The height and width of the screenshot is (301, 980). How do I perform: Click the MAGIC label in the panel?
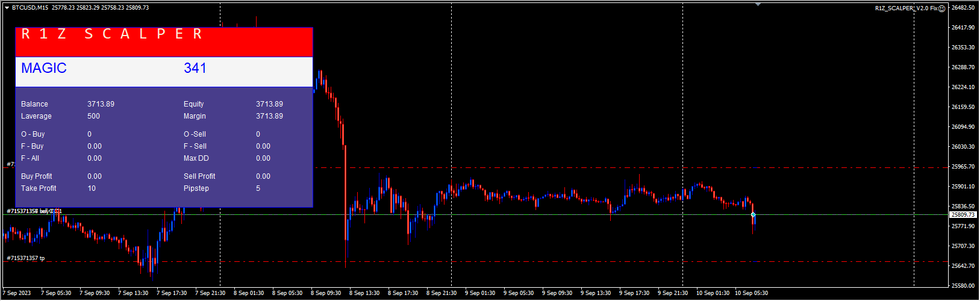pos(44,68)
